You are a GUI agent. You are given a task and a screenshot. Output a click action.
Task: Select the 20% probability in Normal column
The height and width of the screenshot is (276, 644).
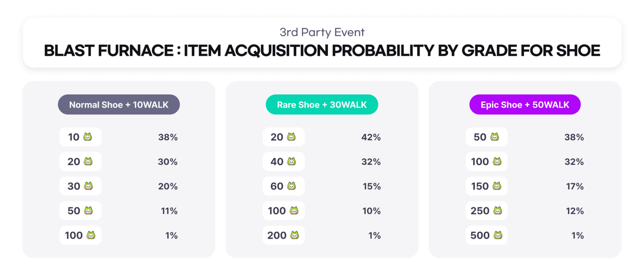(x=168, y=186)
